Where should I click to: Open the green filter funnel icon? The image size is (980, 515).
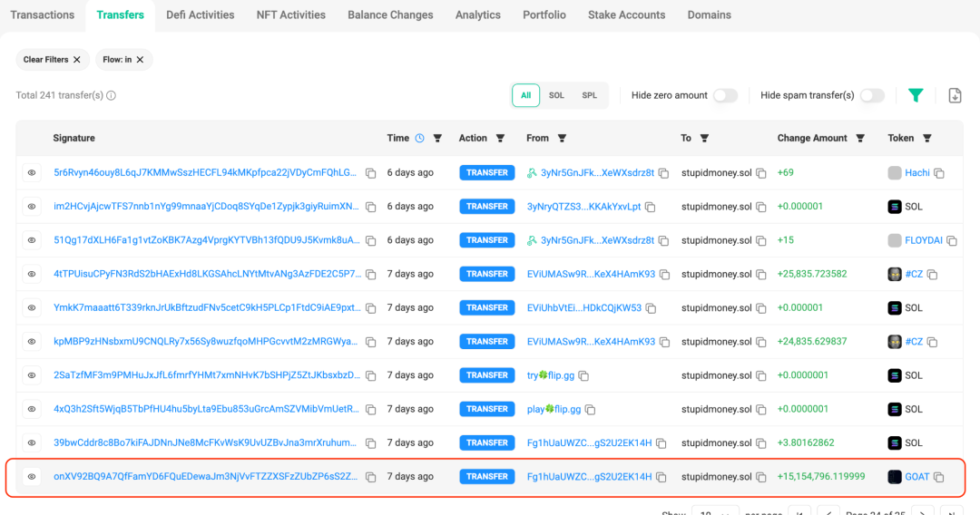click(x=916, y=95)
